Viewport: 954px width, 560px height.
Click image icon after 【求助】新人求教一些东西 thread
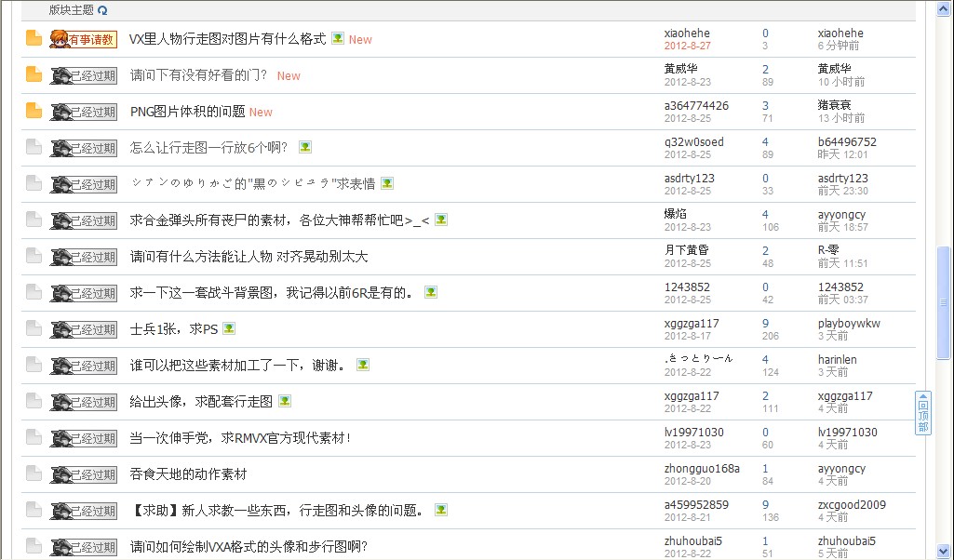pyautogui.click(x=441, y=510)
